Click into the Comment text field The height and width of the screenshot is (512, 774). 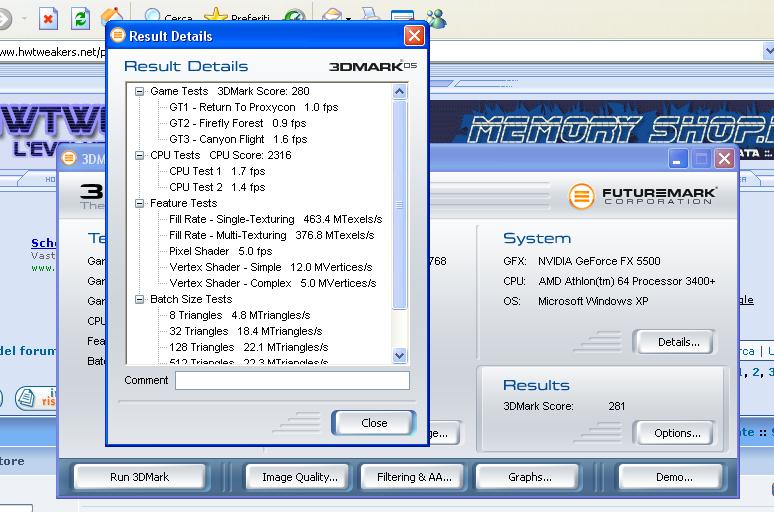(292, 381)
